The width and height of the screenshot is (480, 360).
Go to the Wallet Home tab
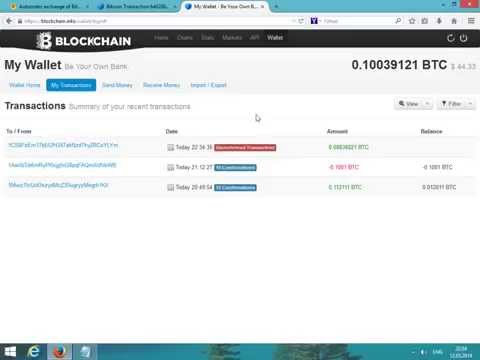click(x=24, y=85)
